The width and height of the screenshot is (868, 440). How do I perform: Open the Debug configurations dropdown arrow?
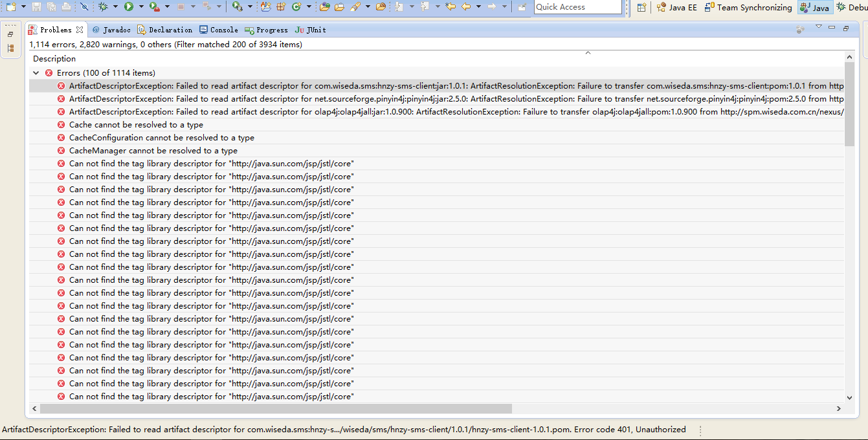115,6
